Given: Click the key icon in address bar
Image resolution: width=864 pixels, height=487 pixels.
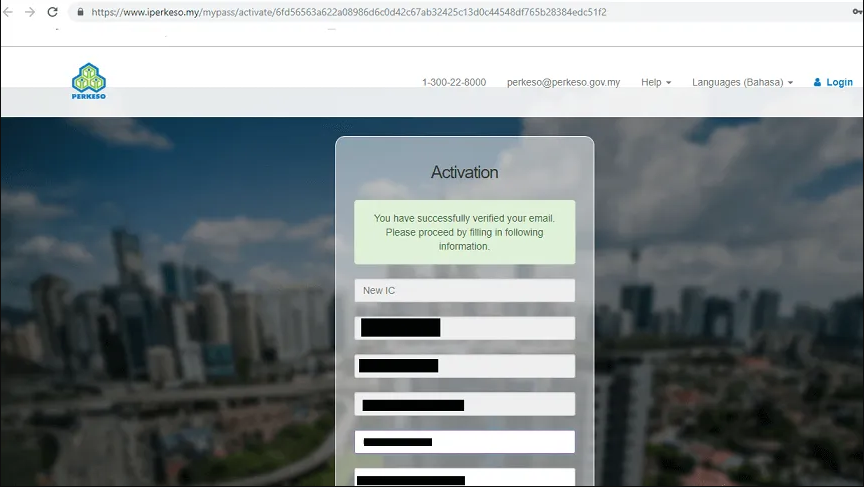Looking at the screenshot, I should [x=857, y=12].
